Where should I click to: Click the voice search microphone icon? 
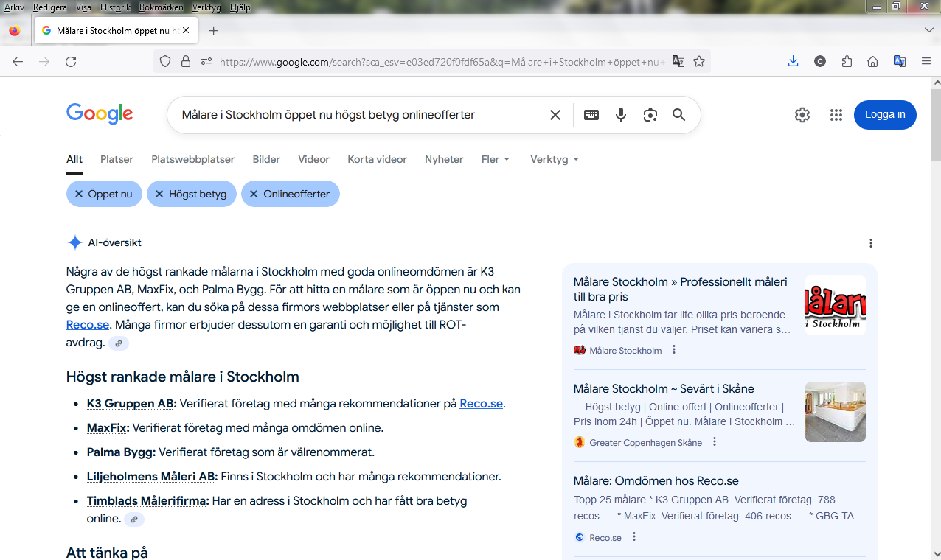click(621, 115)
